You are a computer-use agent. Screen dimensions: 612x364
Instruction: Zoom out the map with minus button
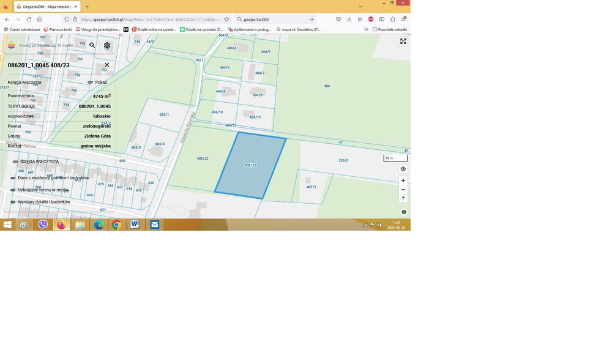click(x=403, y=190)
